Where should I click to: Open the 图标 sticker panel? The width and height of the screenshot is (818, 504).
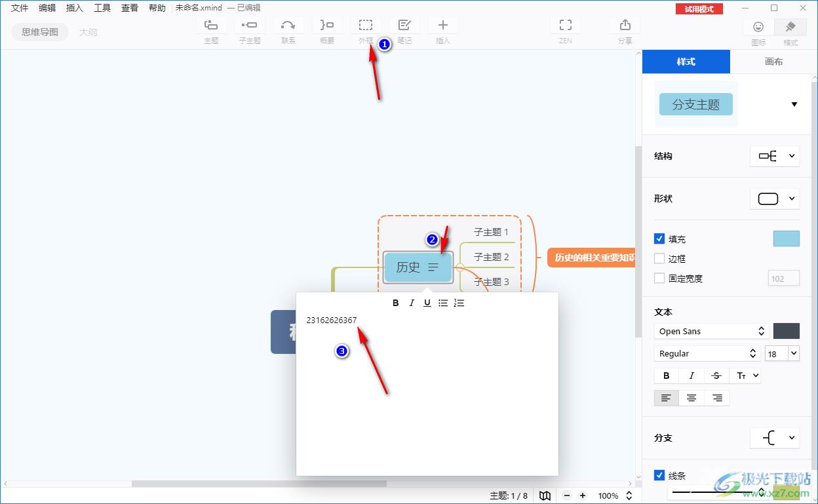(758, 27)
